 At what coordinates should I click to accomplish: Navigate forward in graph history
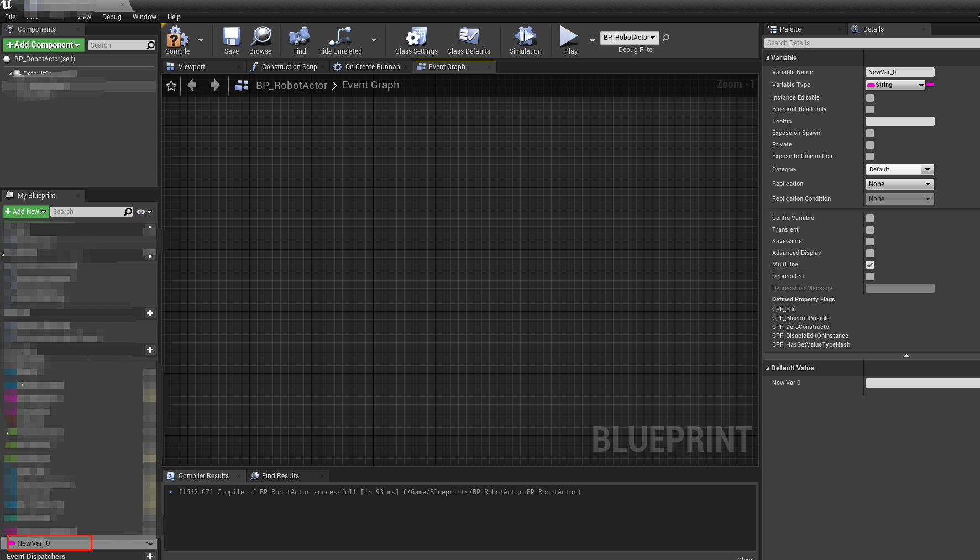[x=215, y=85]
